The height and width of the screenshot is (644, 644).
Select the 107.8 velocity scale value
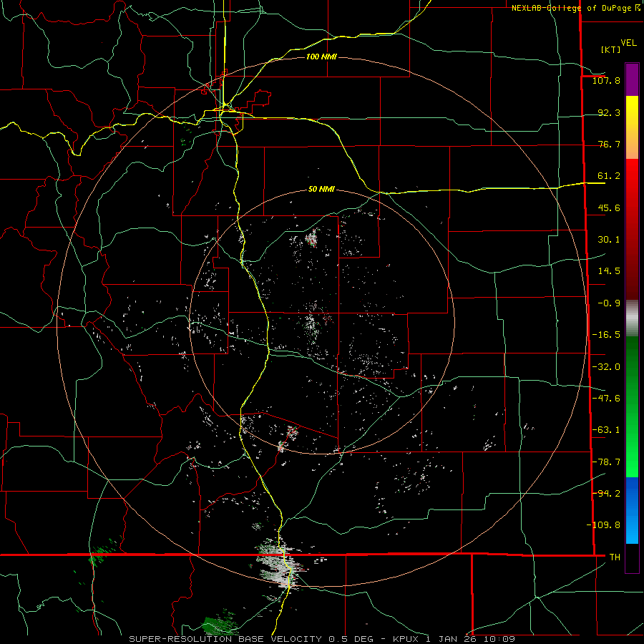(606, 80)
